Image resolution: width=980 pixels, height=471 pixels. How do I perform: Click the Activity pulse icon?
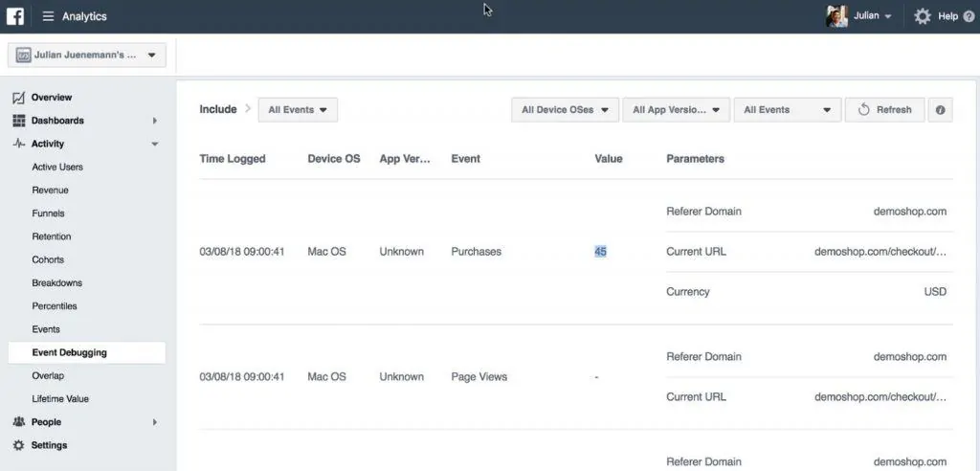click(19, 144)
